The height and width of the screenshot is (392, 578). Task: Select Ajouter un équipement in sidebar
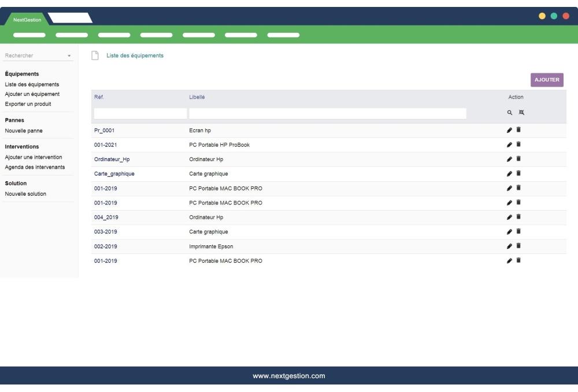(32, 94)
